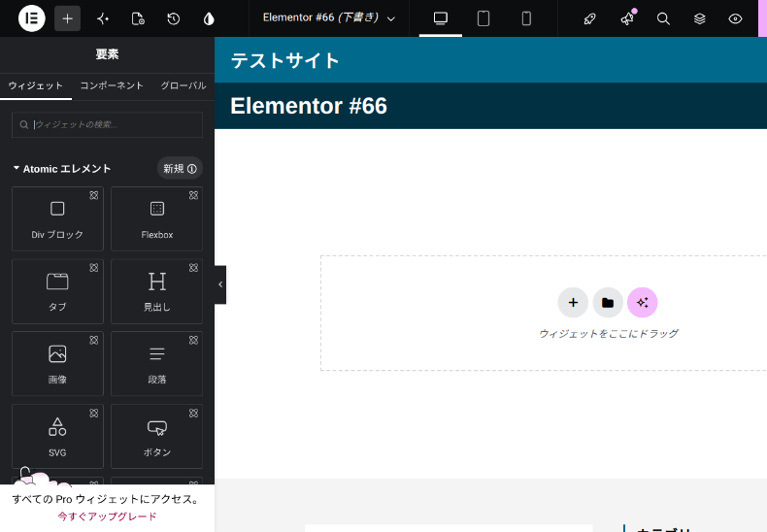
Task: Open template library folder button on canvas
Action: [608, 303]
